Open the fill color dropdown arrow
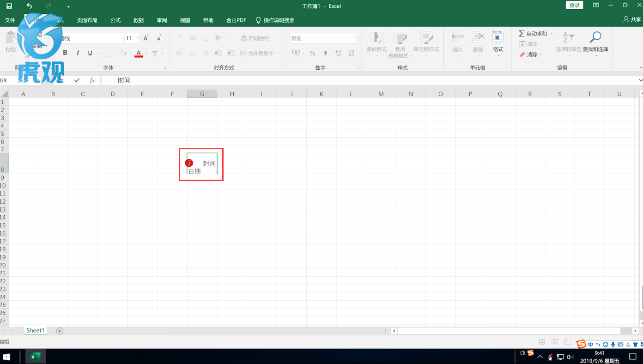The height and width of the screenshot is (364, 643). [x=130, y=53]
